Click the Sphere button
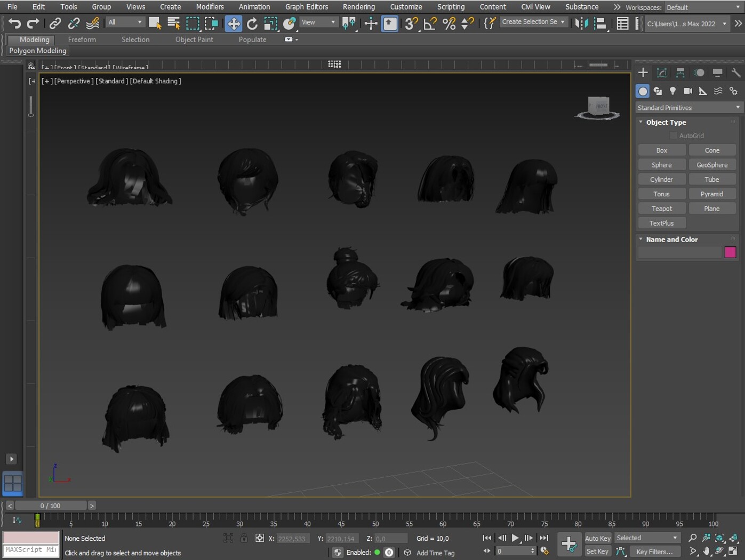 pyautogui.click(x=661, y=165)
